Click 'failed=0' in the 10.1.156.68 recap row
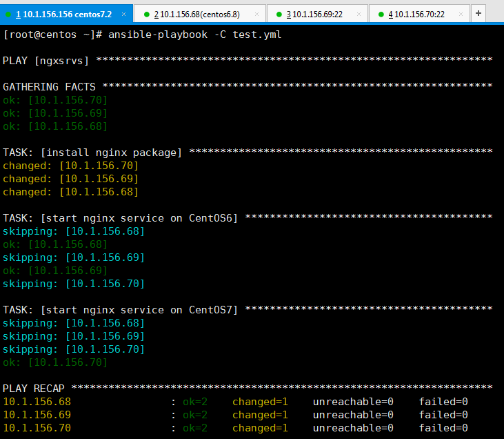Image resolution: width=504 pixels, height=439 pixels. 443,402
